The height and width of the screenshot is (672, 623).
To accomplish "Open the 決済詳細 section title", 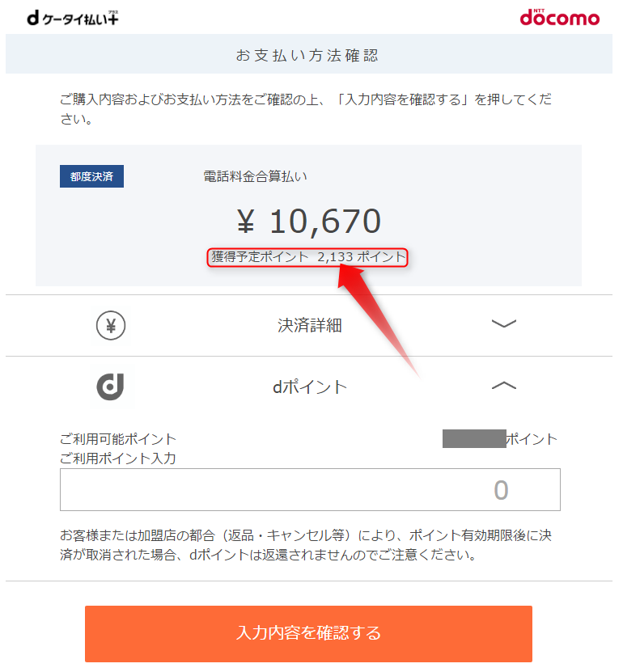I will tap(310, 325).
